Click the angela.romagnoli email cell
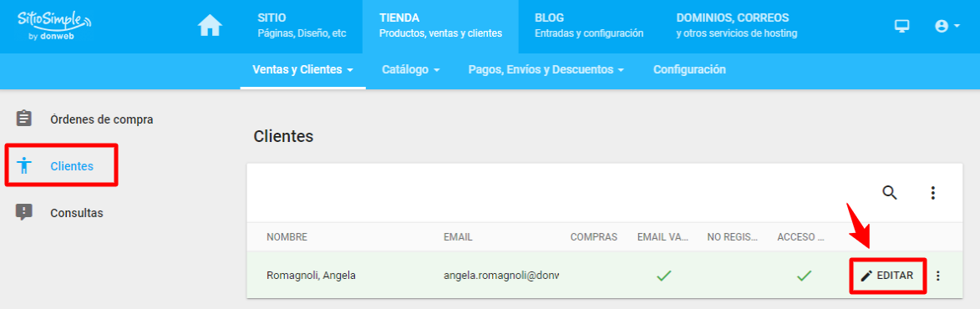 coord(501,276)
